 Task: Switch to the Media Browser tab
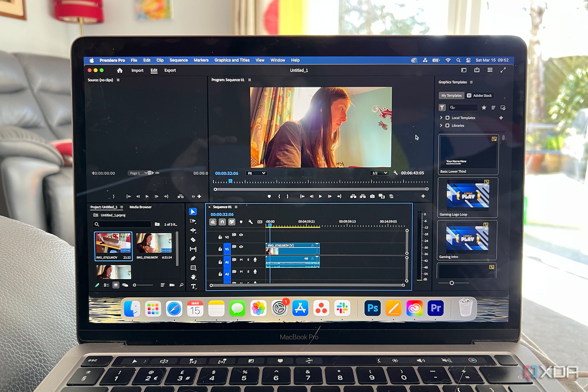[x=140, y=207]
